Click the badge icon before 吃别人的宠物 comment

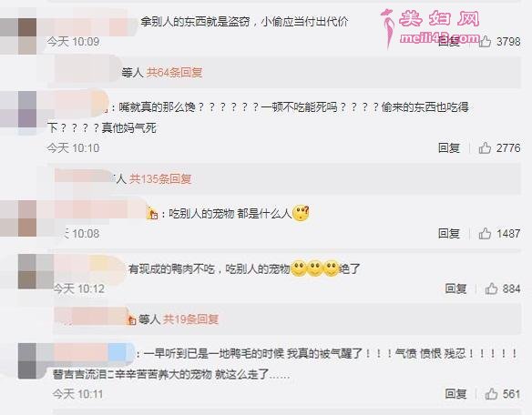153,213
